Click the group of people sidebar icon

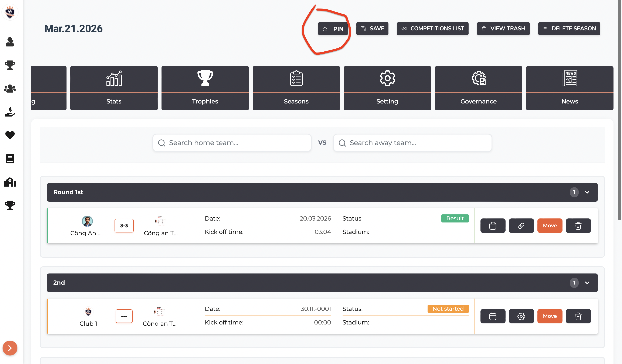point(10,88)
